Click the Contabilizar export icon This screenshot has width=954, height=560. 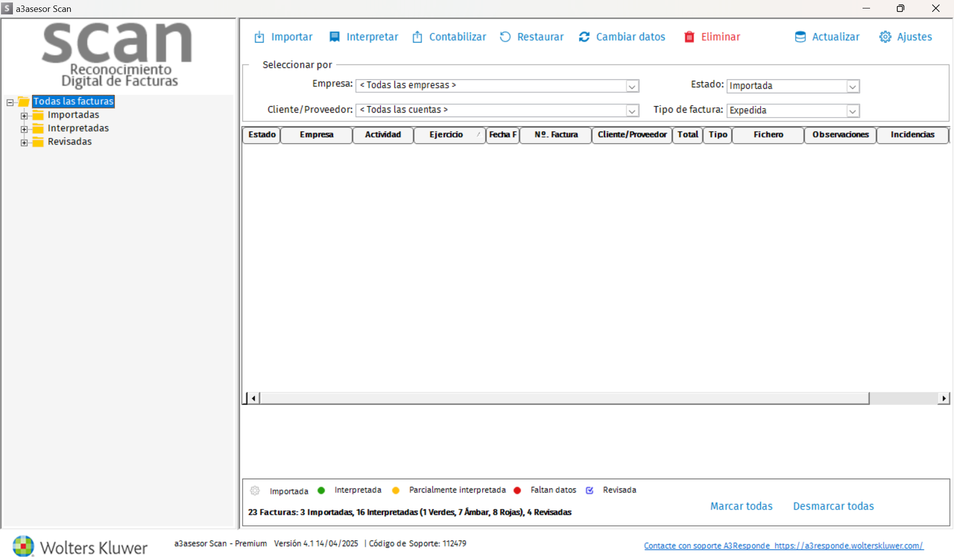(x=417, y=37)
